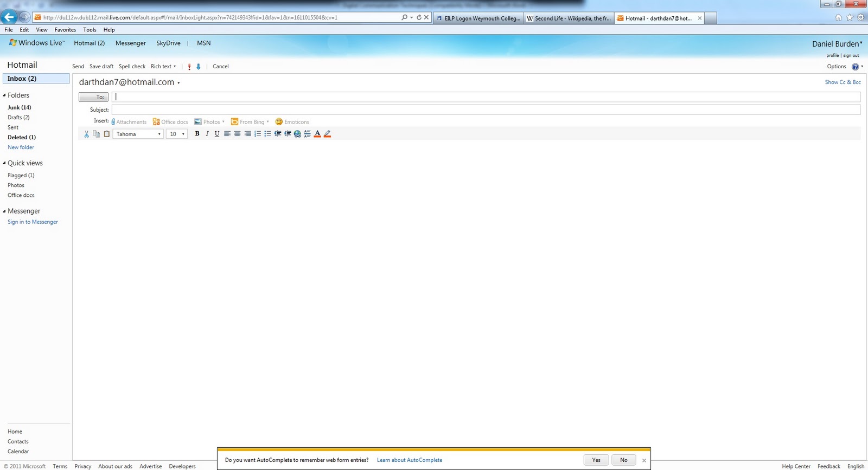Collapse the Quick views section
868x470 pixels.
[4, 163]
